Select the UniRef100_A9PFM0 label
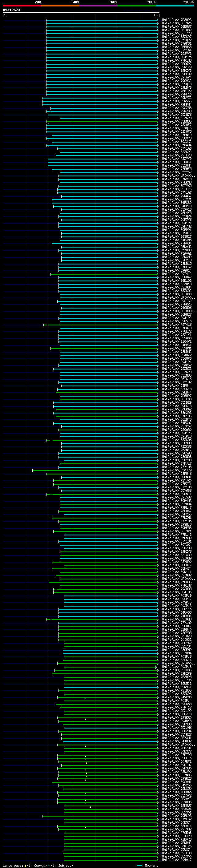This screenshot has width=197, height=868. [176, 74]
